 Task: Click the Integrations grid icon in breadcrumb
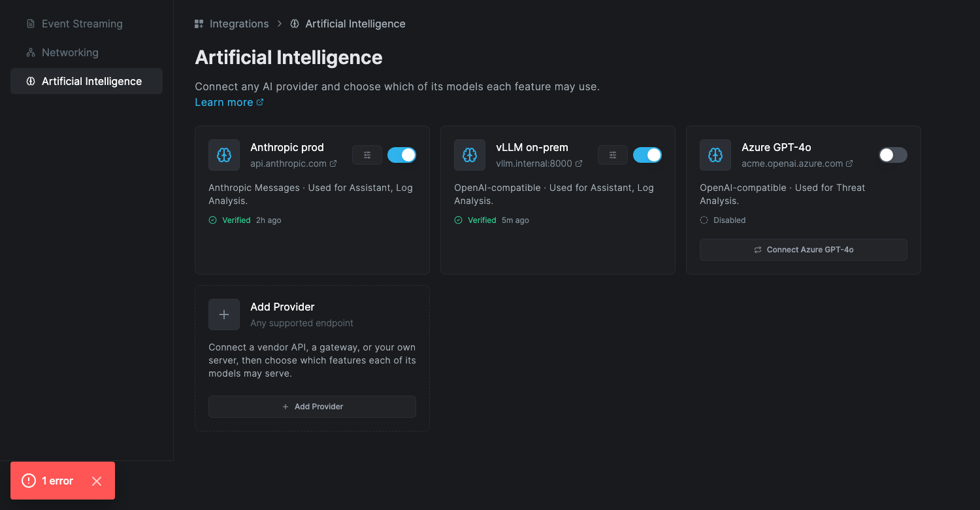point(199,24)
